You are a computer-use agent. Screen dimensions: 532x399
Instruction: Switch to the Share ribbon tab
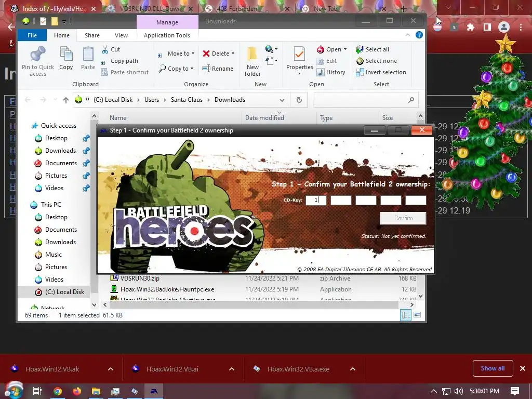tap(92, 35)
